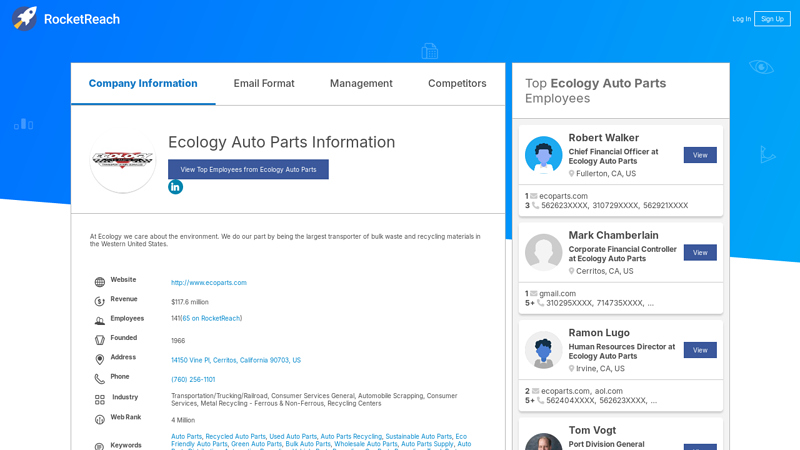Click the Bulk Auto Parts keyword
The width and height of the screenshot is (800, 450).
pos(308,444)
